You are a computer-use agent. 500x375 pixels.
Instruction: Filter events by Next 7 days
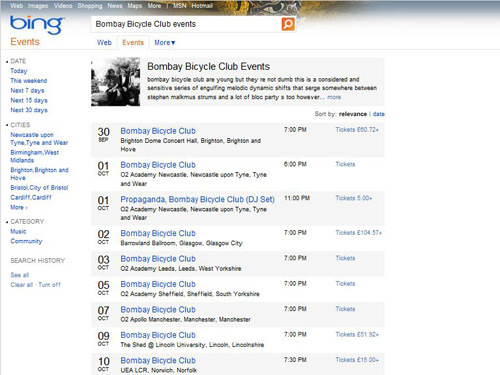(27, 90)
